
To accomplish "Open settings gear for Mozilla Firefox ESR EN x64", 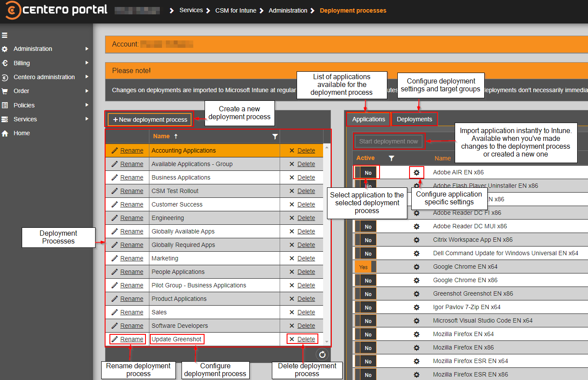I will [416, 361].
